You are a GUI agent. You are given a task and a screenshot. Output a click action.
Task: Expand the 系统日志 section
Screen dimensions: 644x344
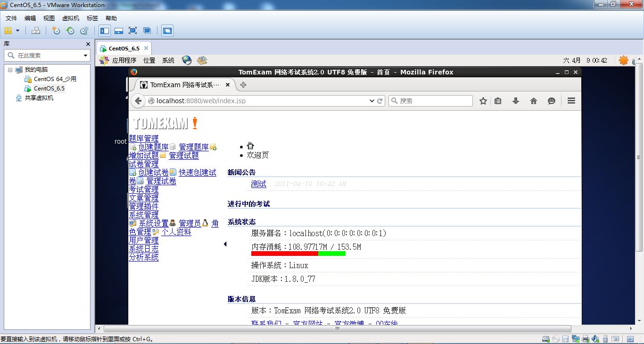click(x=144, y=249)
